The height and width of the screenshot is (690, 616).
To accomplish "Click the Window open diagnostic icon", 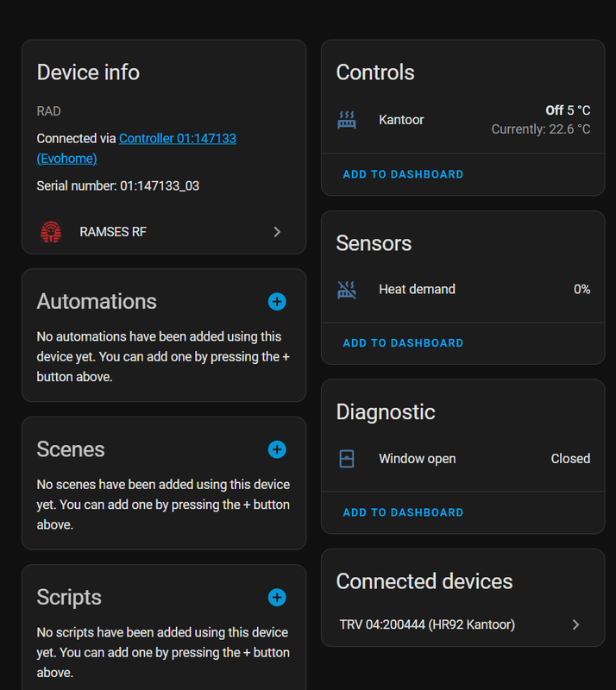I will [x=347, y=459].
